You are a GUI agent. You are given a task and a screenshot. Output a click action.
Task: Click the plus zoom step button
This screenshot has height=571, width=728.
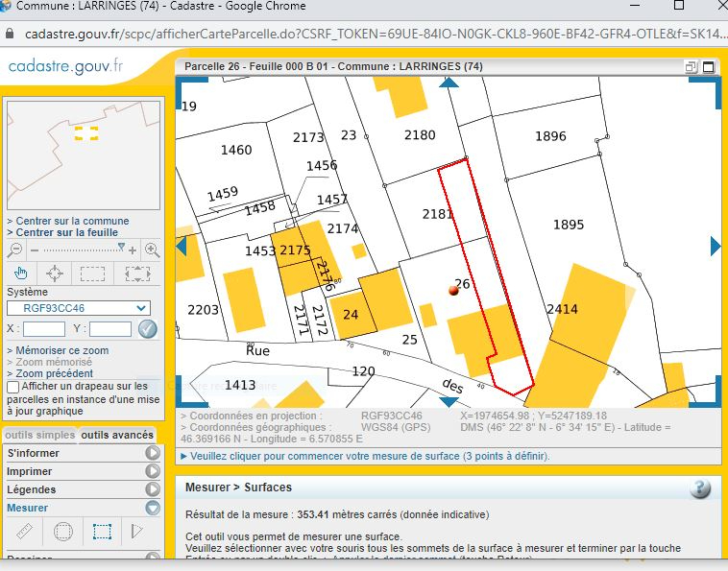133,250
